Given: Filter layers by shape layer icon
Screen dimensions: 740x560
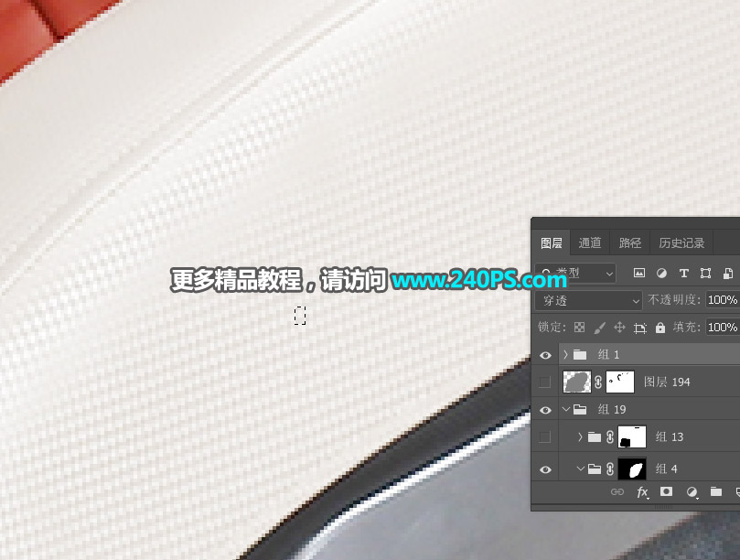Looking at the screenshot, I should pos(705,273).
